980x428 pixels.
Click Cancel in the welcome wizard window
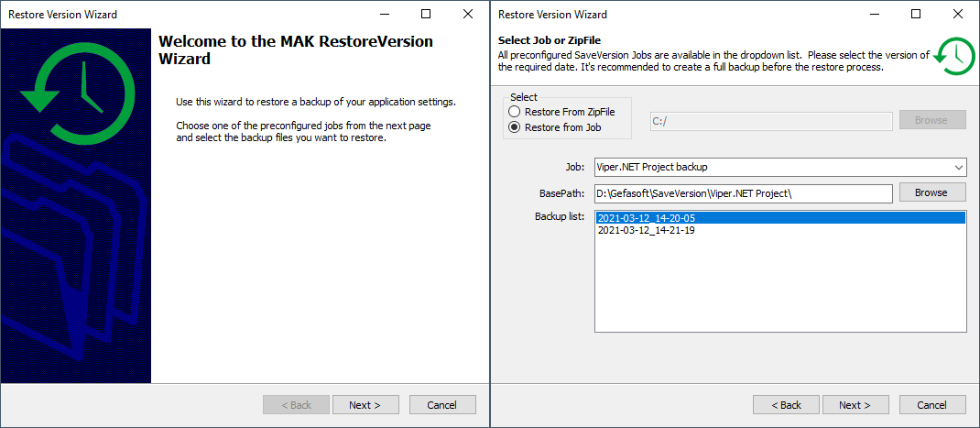coord(441,405)
